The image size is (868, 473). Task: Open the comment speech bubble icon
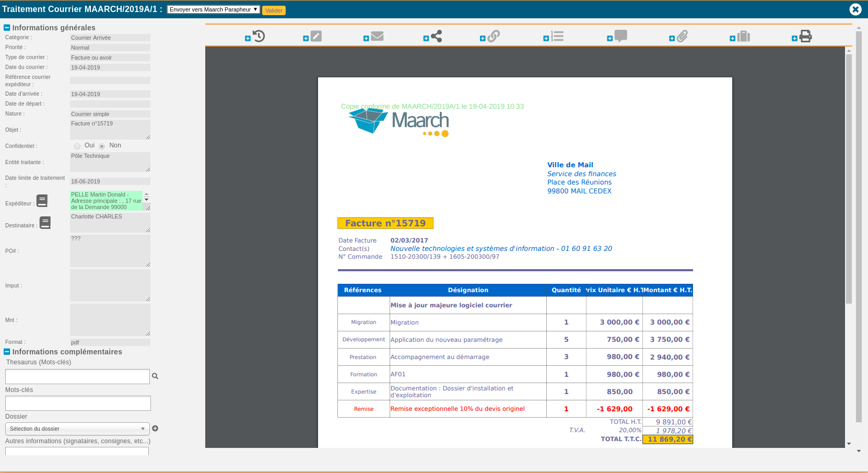tap(620, 36)
